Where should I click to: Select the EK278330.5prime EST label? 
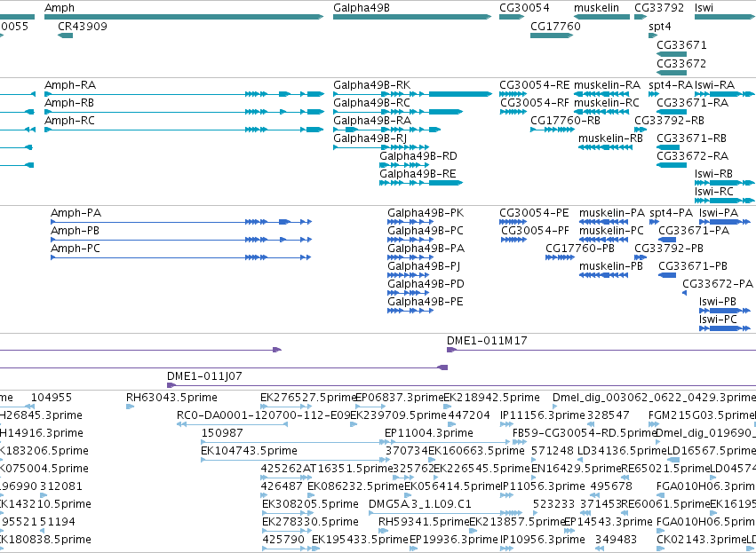click(310, 522)
